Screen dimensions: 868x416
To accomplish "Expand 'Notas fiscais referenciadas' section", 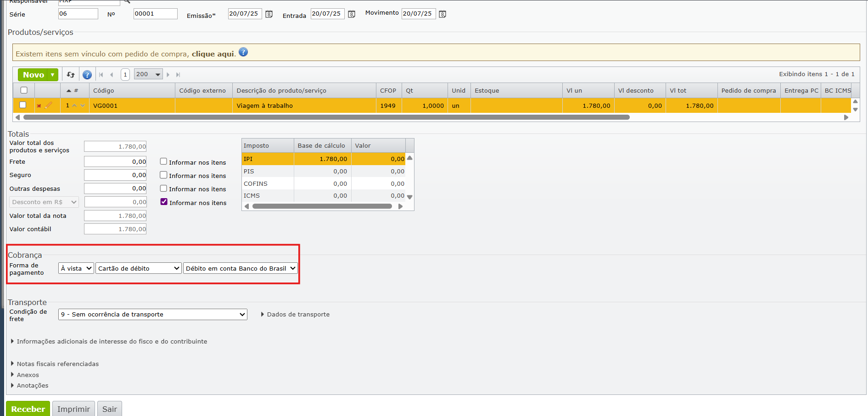I will coord(55,364).
